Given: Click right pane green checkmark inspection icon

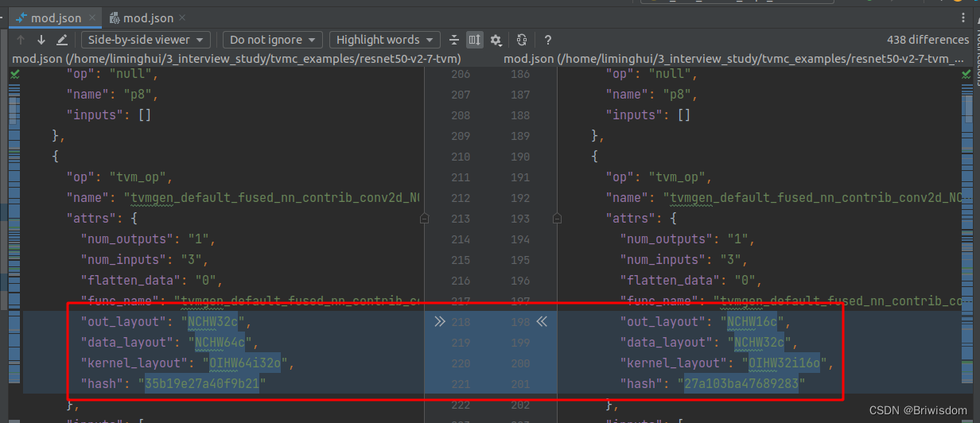Looking at the screenshot, I should 966,73.
